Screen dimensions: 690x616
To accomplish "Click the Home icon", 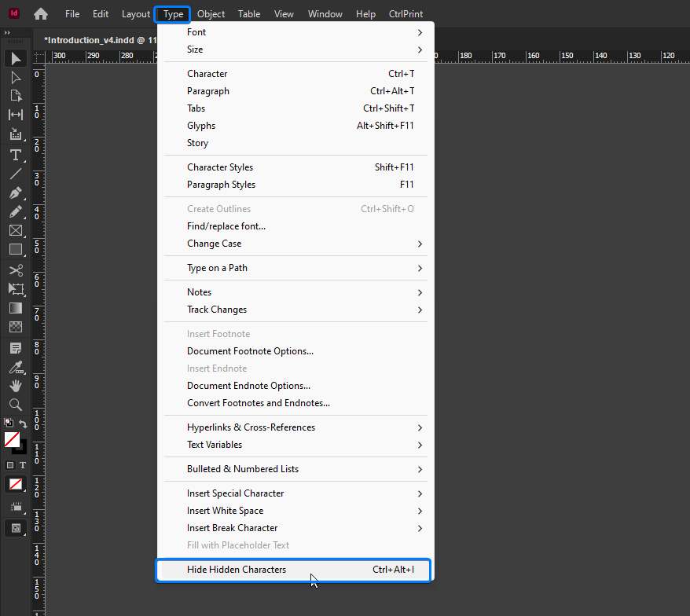I will coord(41,14).
